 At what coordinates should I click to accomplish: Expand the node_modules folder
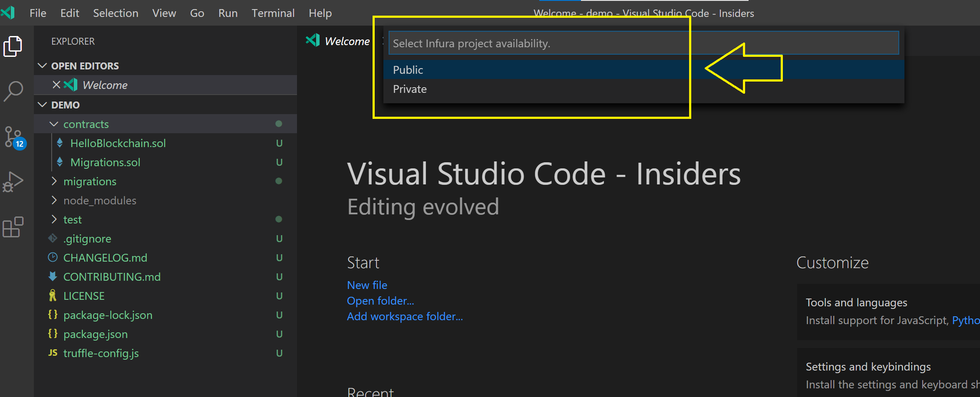click(54, 200)
